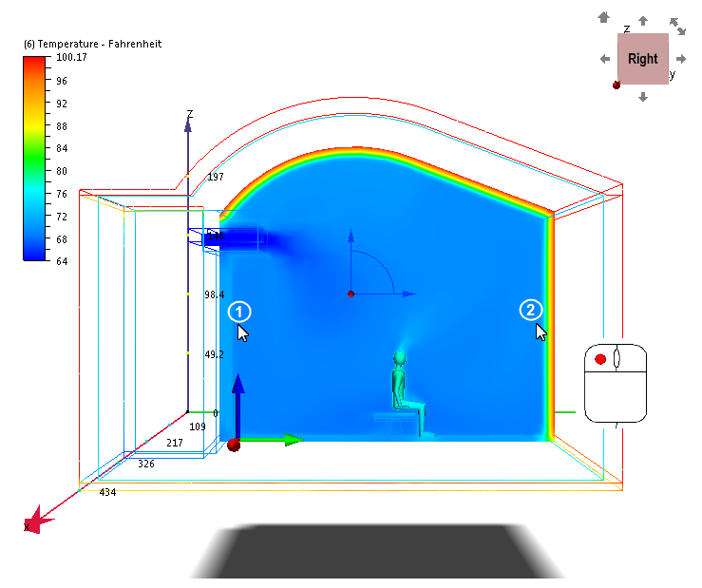This screenshot has height=588, width=702.
Task: Click the green Y-axis arrow on the triad
Action: (272, 440)
